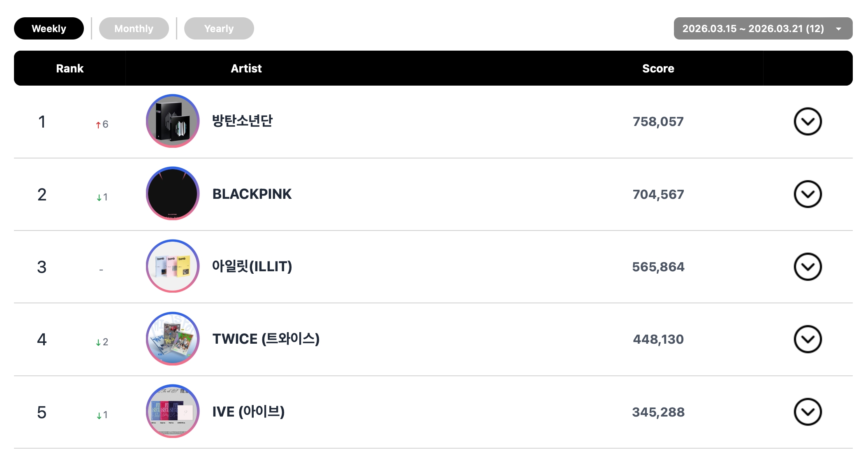Click the ILLIT album cover thumbnail
This screenshot has height=454, width=868.
173,266
